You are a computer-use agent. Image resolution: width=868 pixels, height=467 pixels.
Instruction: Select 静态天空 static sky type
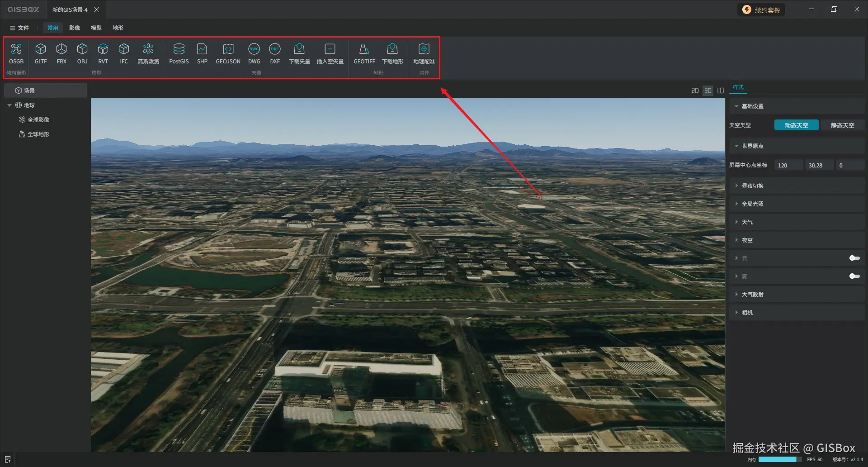[843, 125]
